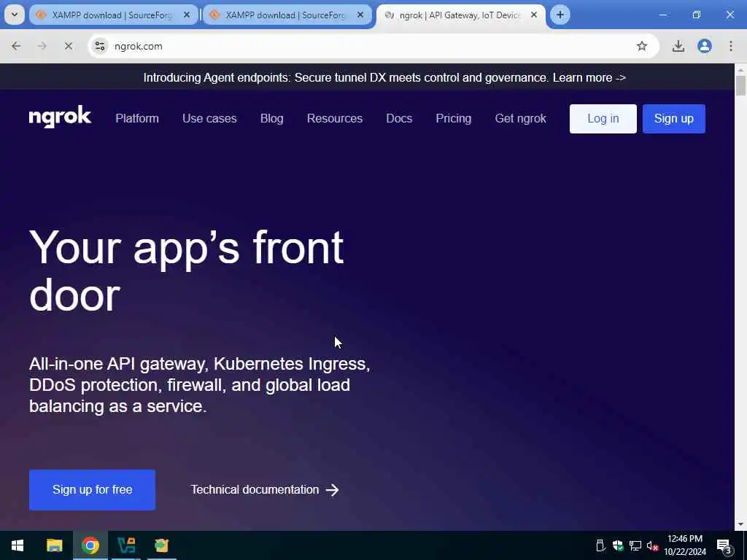Open the Chrome profile menu
The image size is (747, 560).
[704, 46]
